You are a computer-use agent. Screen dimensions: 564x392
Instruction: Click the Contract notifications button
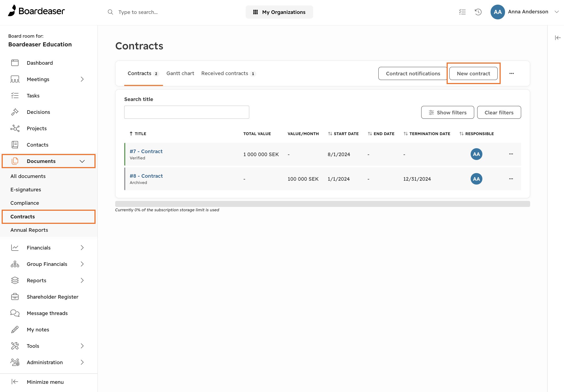(413, 73)
